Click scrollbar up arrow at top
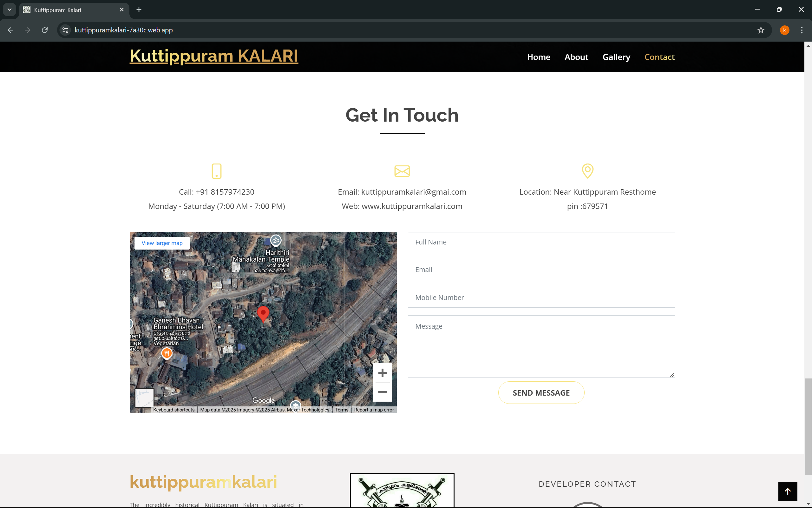Viewport: 812px width, 508px height. coord(808,45)
